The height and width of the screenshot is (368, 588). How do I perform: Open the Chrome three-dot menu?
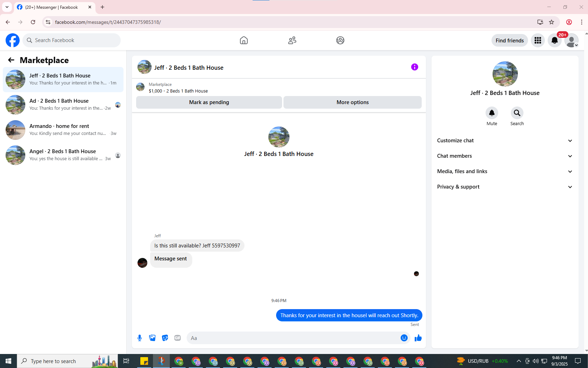(582, 22)
